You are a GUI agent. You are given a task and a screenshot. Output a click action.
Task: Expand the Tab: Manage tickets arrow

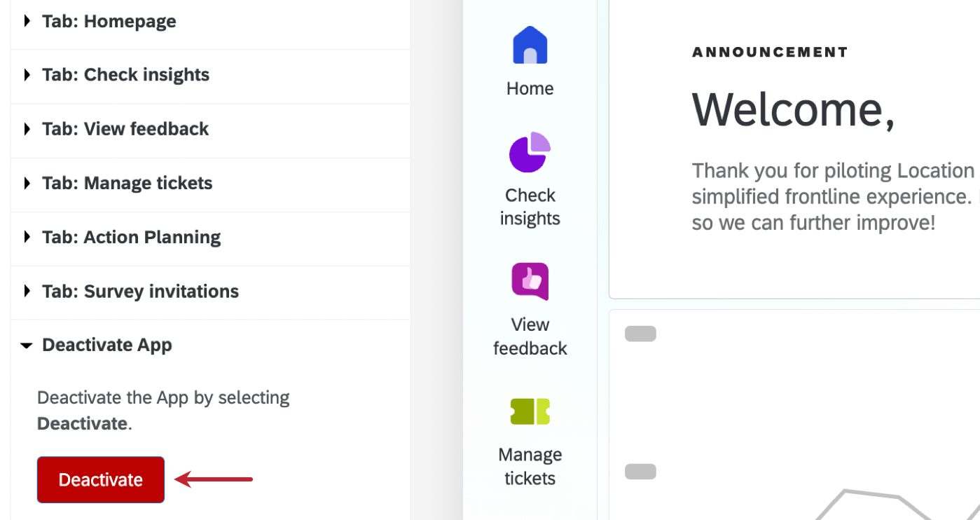click(27, 183)
